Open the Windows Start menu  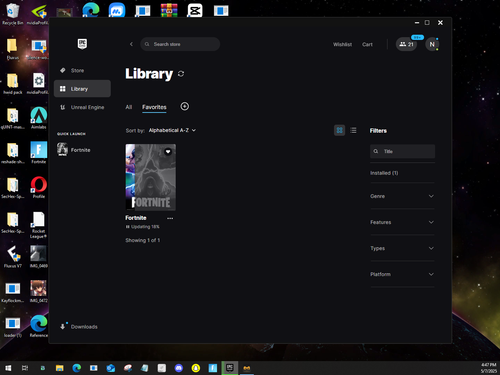(8, 368)
